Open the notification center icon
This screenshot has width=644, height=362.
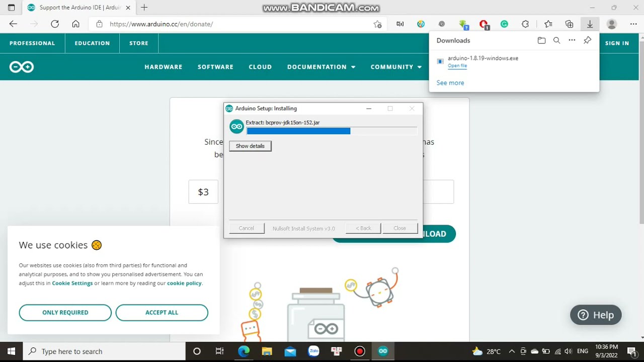631,351
